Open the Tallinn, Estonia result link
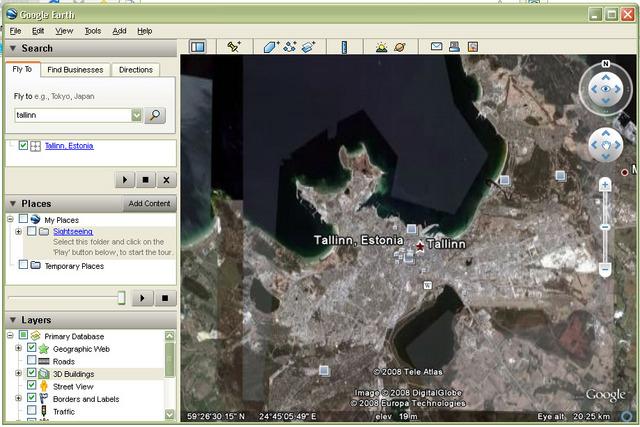This screenshot has width=640, height=427. [x=69, y=146]
